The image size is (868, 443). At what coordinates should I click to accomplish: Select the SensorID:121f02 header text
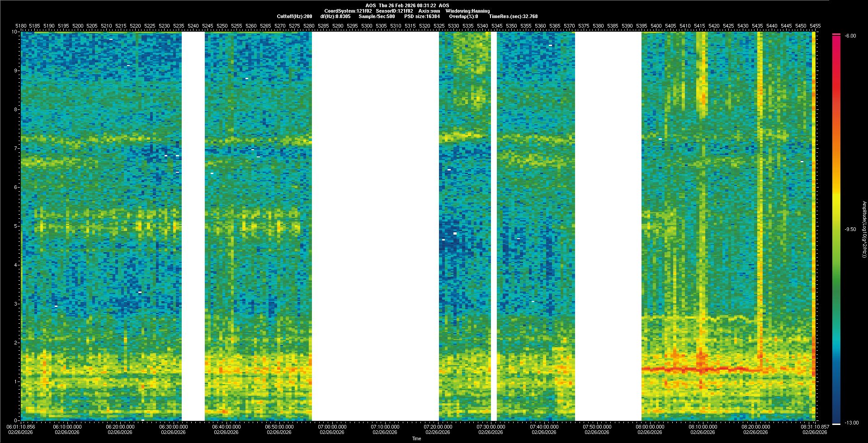coord(395,11)
